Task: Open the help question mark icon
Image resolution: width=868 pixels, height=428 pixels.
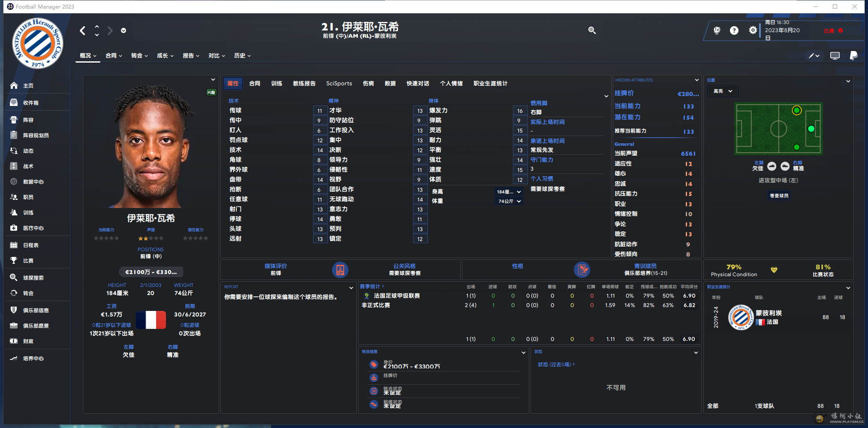Action: [x=734, y=30]
